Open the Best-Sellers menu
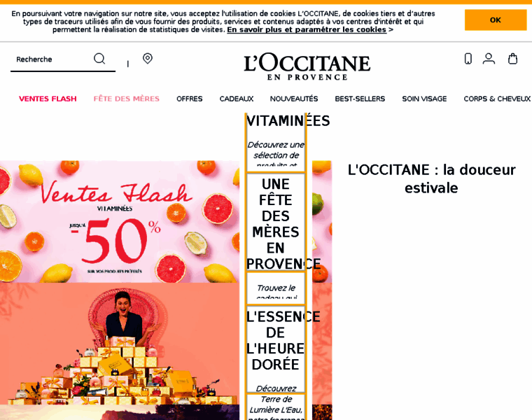 pos(360,99)
